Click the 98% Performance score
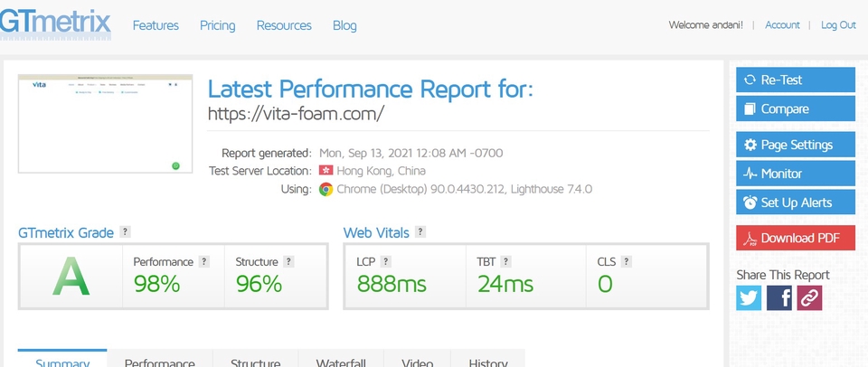Viewport: 868px width, 367px height. (x=156, y=284)
